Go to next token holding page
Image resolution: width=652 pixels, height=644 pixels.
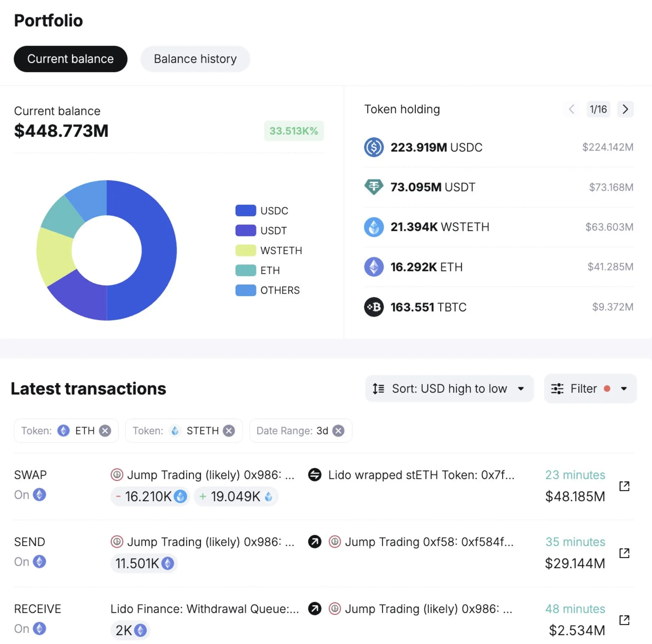(x=625, y=109)
